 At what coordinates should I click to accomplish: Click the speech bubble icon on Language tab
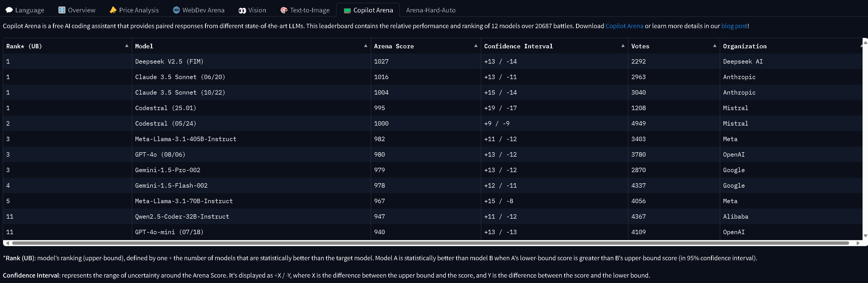pos(9,10)
